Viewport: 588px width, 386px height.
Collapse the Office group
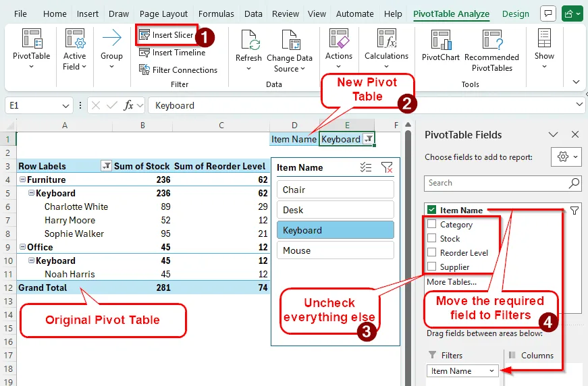[23, 247]
